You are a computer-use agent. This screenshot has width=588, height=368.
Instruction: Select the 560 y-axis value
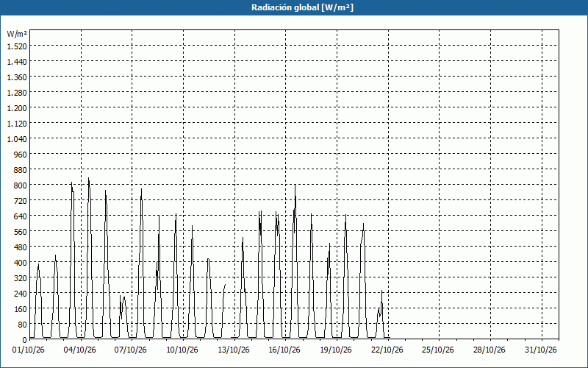[21, 232]
